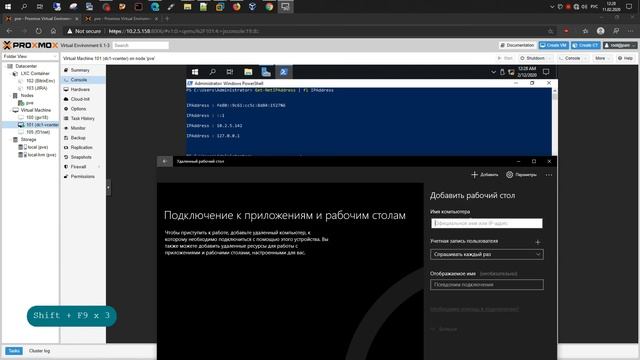This screenshot has width=640, height=360.
Task: Click the Добавить (Add) button
Action: click(x=484, y=175)
